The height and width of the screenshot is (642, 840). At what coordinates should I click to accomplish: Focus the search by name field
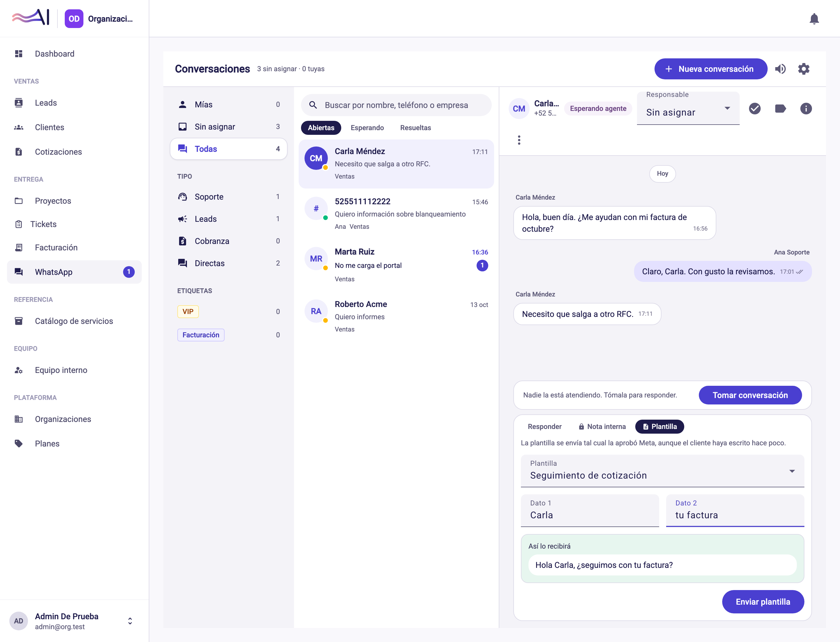396,105
